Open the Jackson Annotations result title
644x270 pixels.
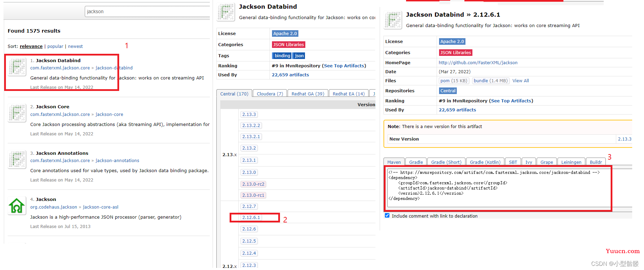(x=62, y=153)
